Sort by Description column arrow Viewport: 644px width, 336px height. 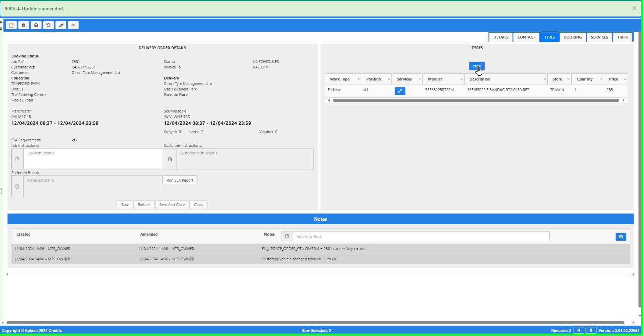[545, 79]
